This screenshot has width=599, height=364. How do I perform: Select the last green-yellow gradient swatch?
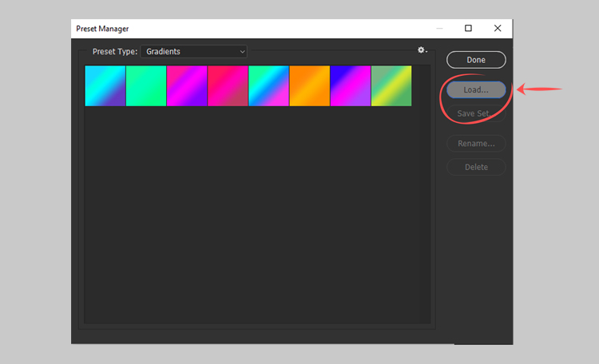tap(391, 85)
